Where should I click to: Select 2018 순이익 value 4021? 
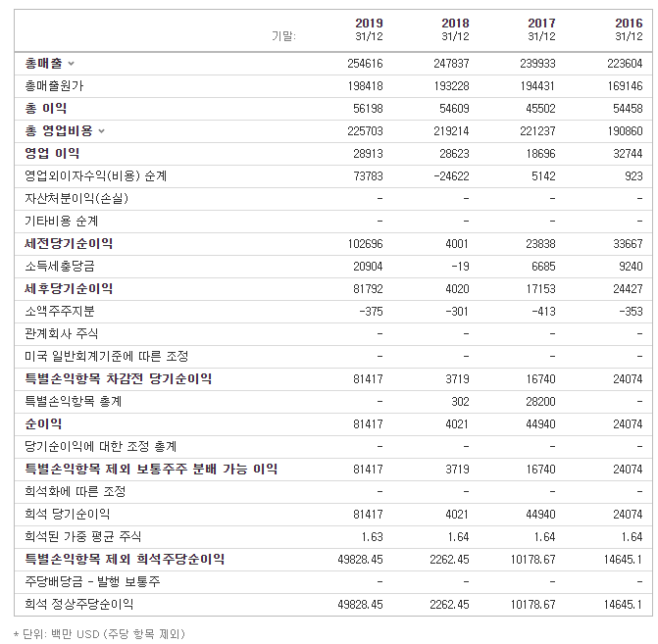(457, 424)
